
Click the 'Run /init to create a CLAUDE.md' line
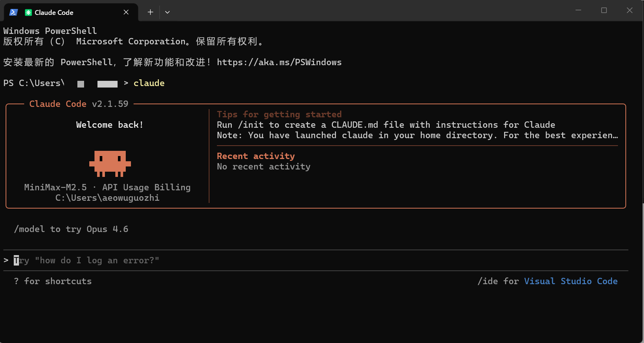coord(386,125)
